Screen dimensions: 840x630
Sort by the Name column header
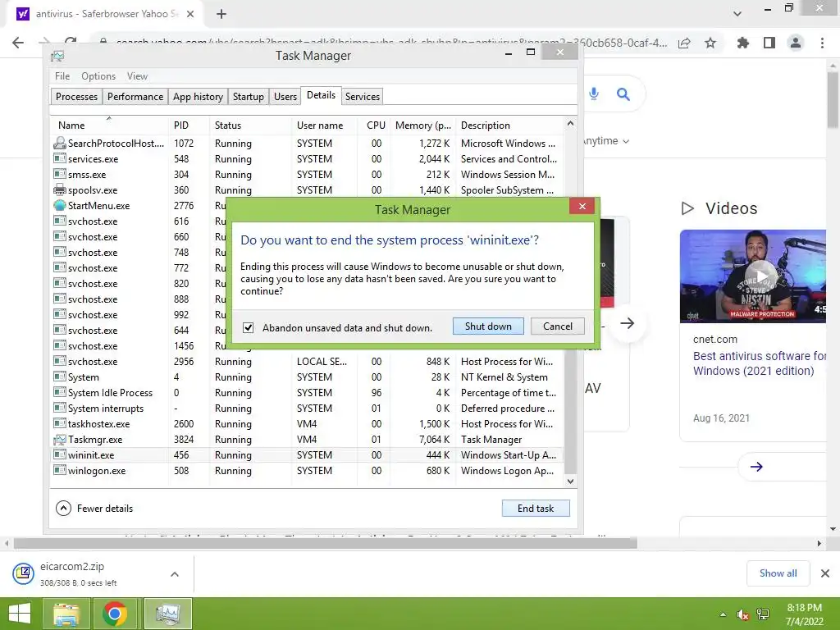pyautogui.click(x=109, y=126)
